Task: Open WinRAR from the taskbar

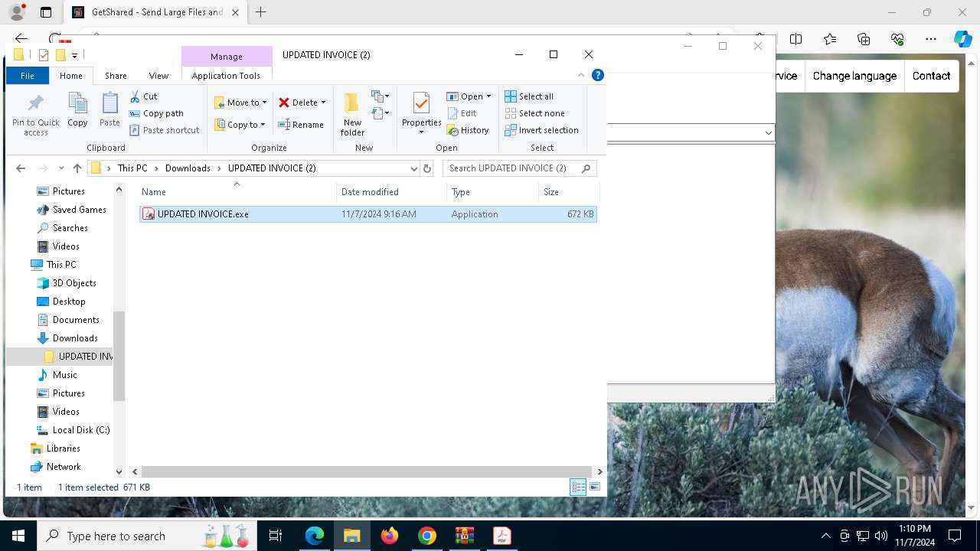Action: tap(465, 536)
